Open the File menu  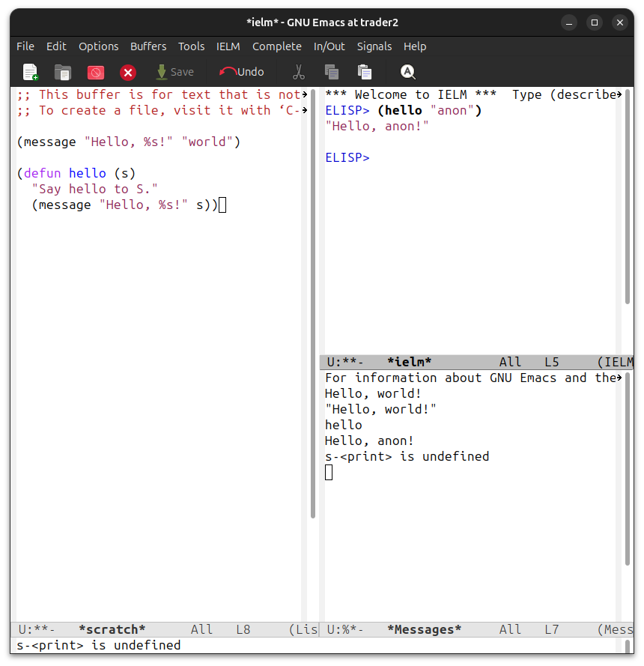tap(25, 46)
